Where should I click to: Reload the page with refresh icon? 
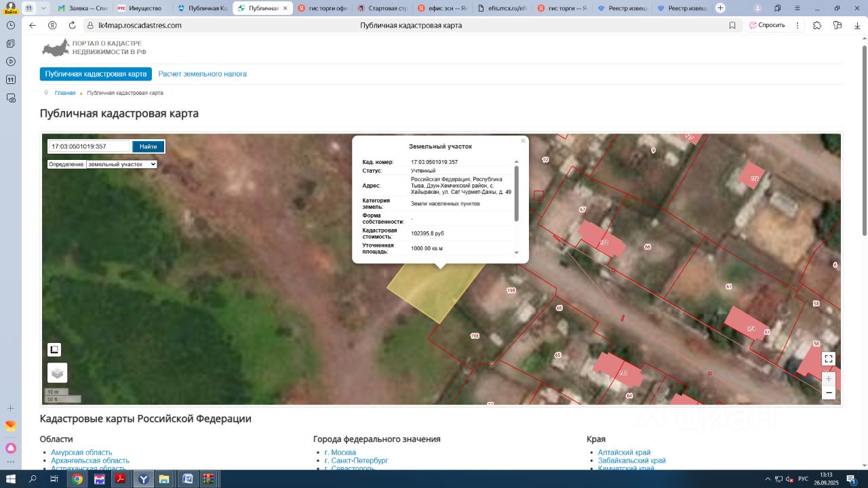click(72, 25)
